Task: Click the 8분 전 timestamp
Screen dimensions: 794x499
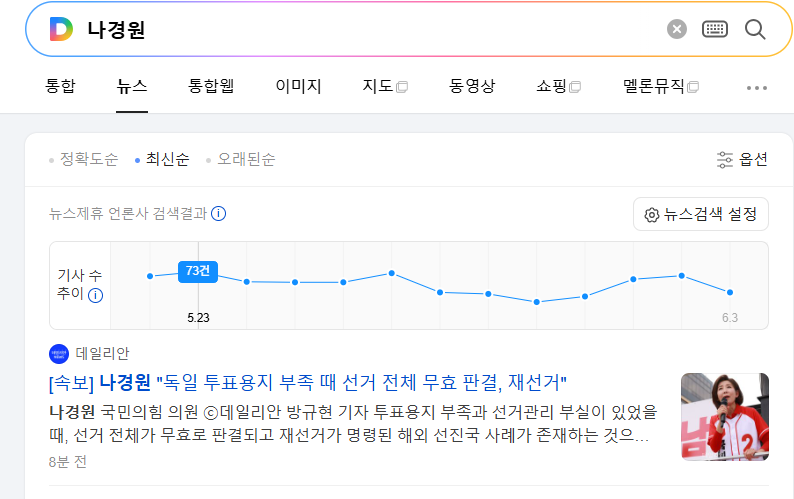Action: [67, 462]
